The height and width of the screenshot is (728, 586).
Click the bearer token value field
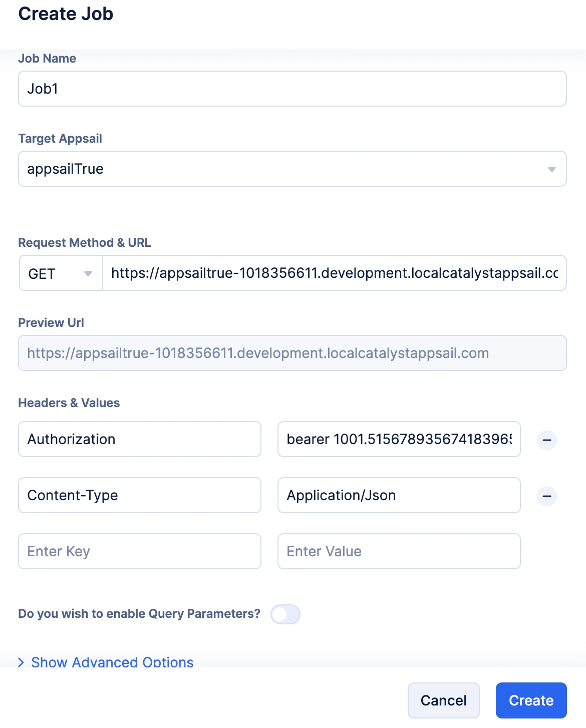tap(399, 440)
